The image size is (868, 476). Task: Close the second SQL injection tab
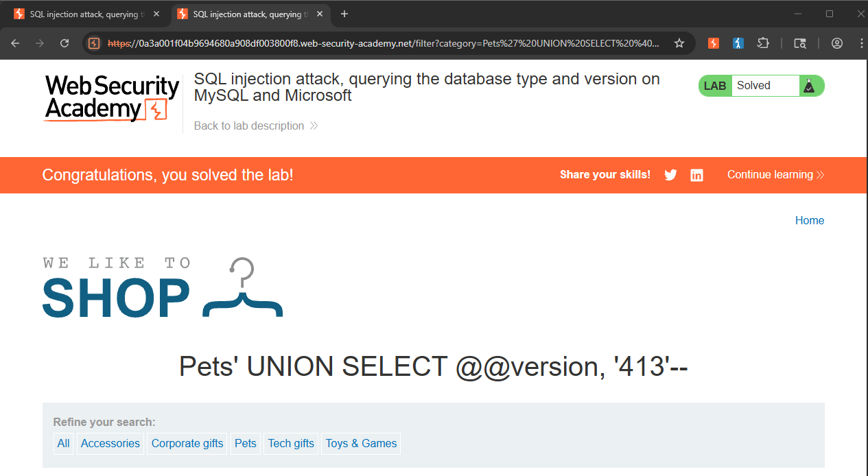(320, 14)
